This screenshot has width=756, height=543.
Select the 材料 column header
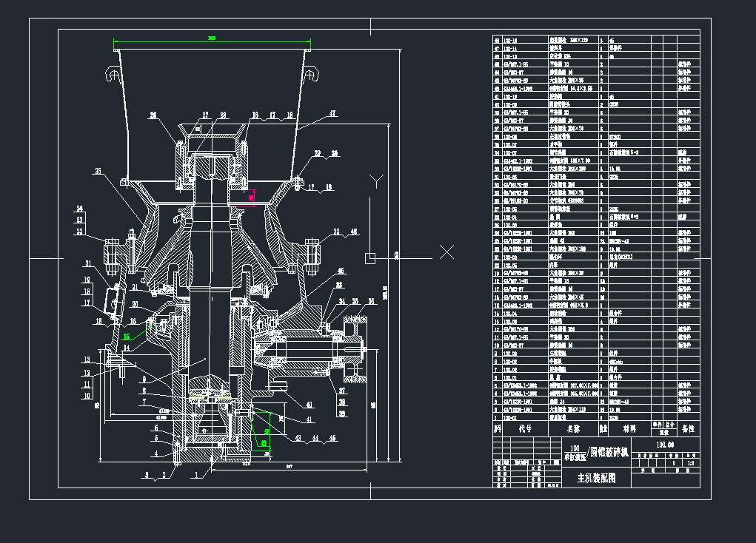click(629, 428)
